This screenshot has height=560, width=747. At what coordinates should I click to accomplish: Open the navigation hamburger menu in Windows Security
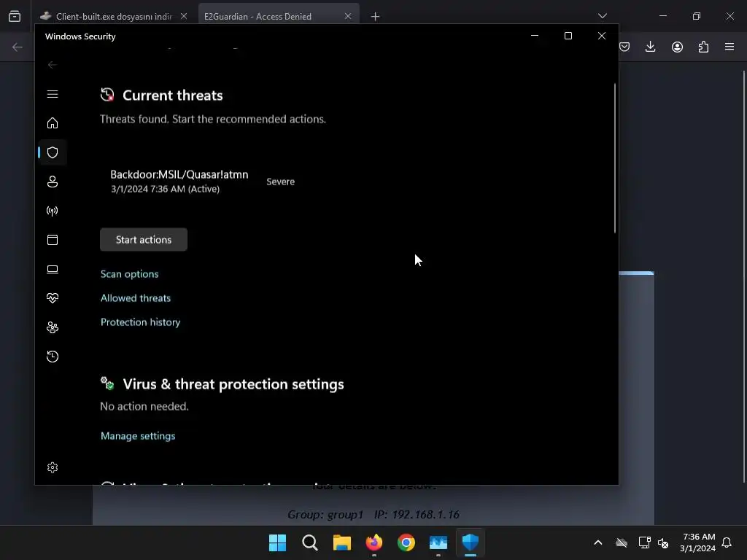[53, 94]
